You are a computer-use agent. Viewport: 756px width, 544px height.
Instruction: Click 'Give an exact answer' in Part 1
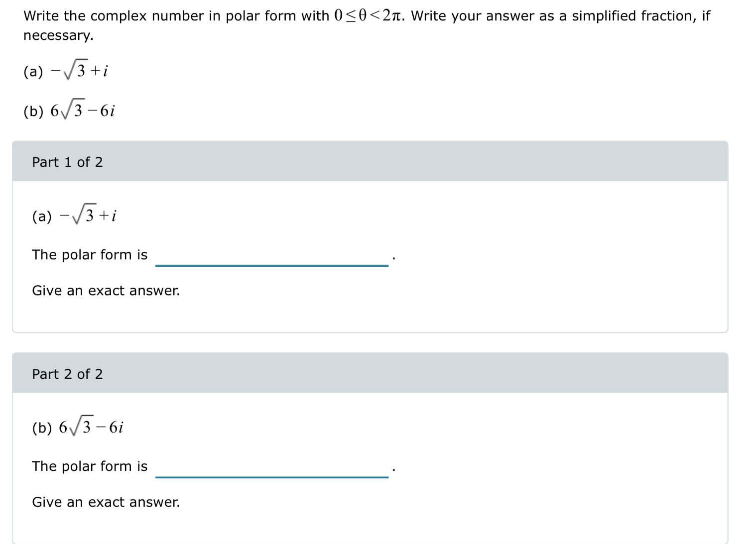click(x=106, y=291)
